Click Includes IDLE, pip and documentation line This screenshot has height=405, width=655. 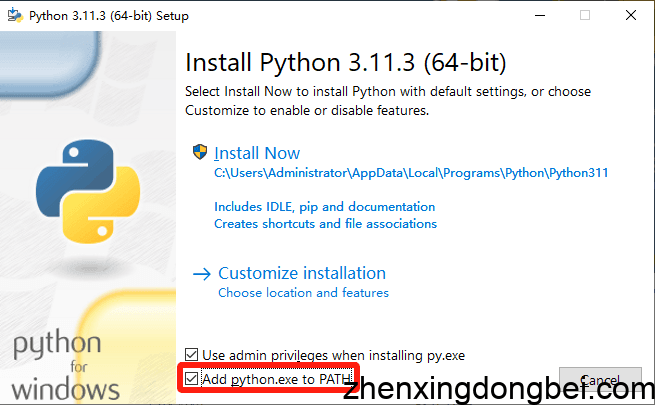coord(324,207)
